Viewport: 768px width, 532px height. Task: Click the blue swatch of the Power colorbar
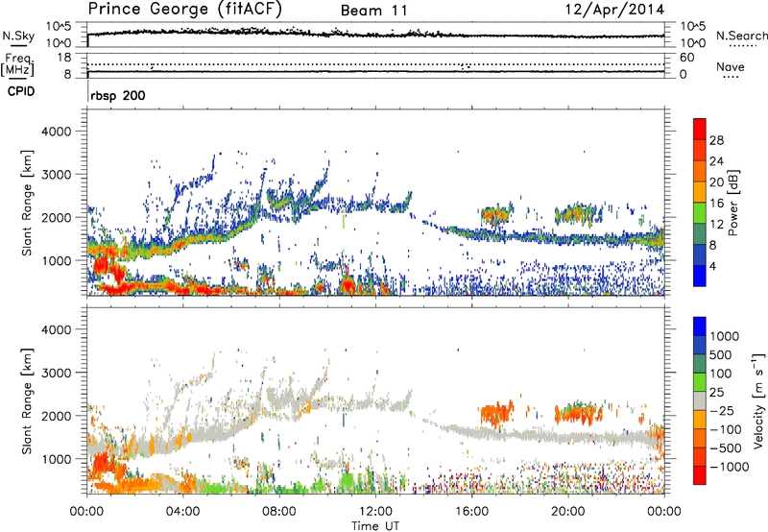tap(700, 276)
